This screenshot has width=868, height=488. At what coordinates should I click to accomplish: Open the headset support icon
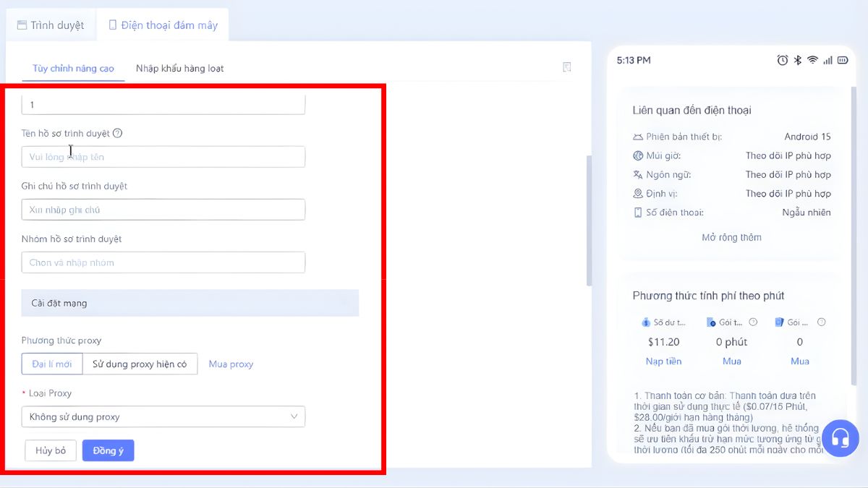(840, 438)
